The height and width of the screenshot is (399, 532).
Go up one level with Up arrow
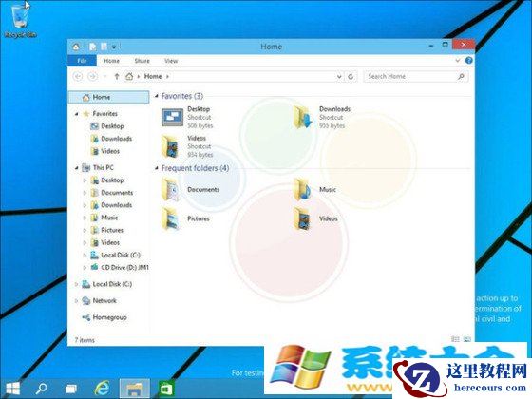(x=116, y=76)
